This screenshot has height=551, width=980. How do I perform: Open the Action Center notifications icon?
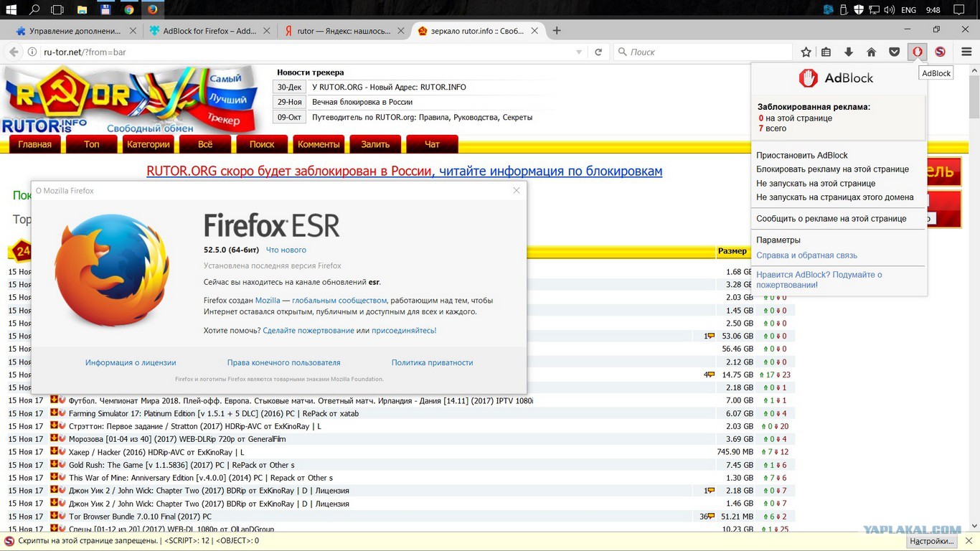pos(958,10)
